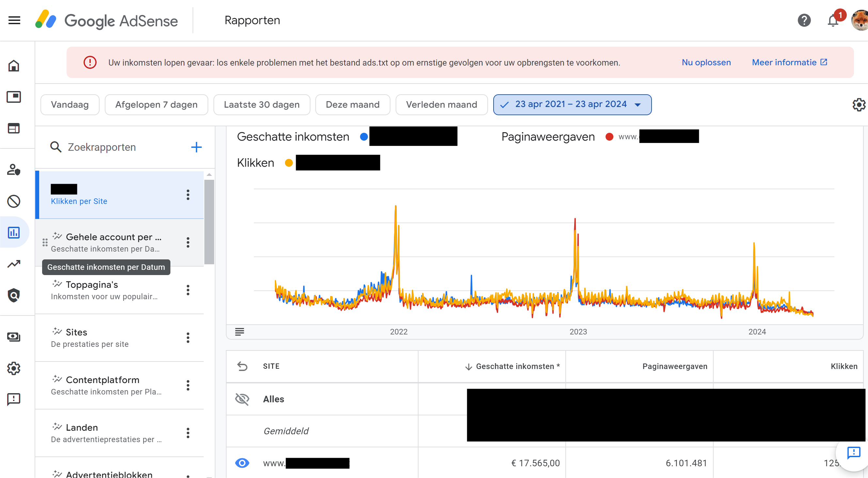The width and height of the screenshot is (868, 478).
Task: Select Deze maand filter
Action: point(353,105)
